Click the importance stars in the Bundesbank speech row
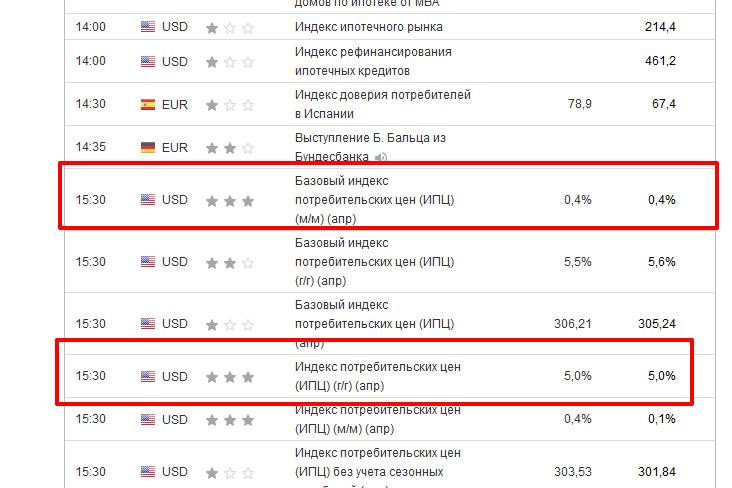Image resolution: width=732 pixels, height=488 pixels. coord(230,149)
